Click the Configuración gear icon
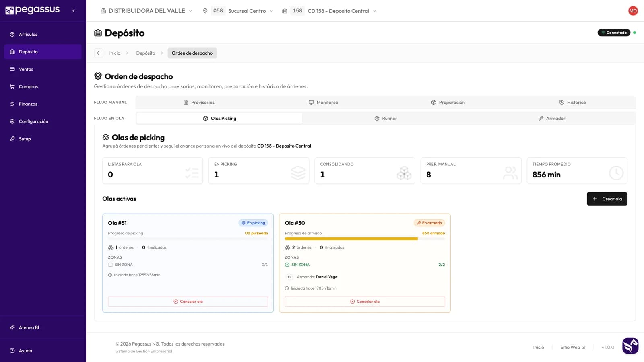Viewport: 644px width, 362px height. pyautogui.click(x=12, y=121)
